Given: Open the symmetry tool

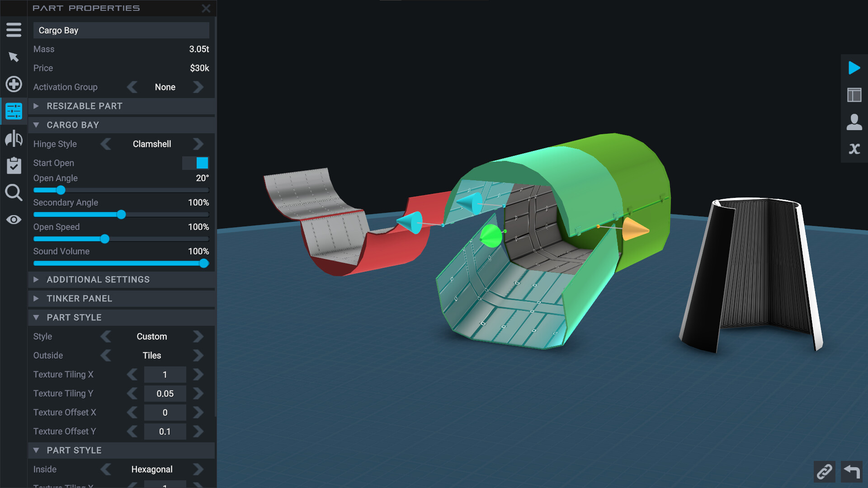Looking at the screenshot, I should [x=14, y=138].
